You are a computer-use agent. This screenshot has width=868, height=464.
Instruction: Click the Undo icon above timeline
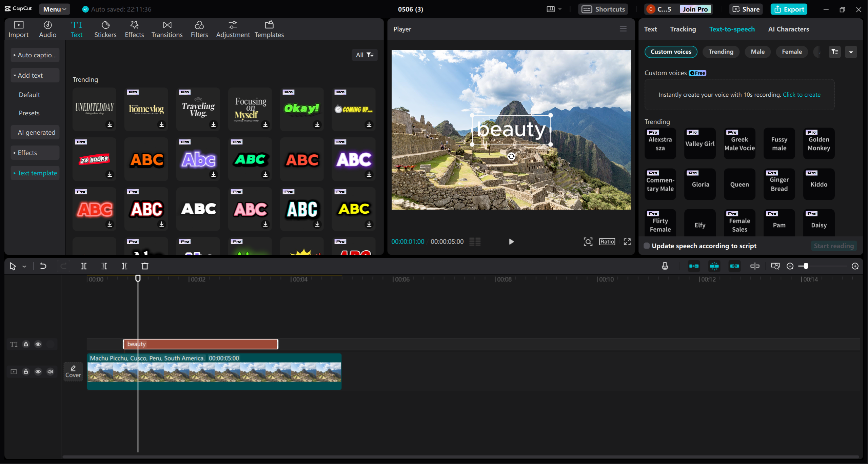click(43, 266)
